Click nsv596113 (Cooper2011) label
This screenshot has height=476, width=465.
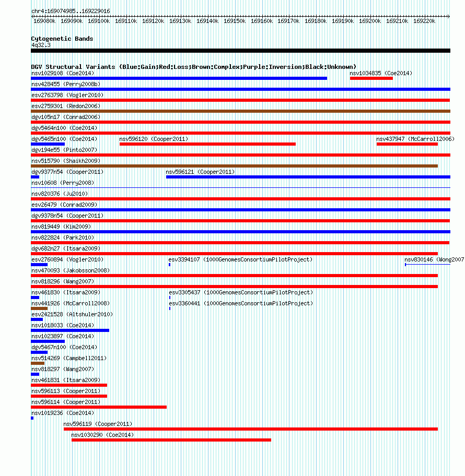(66, 391)
